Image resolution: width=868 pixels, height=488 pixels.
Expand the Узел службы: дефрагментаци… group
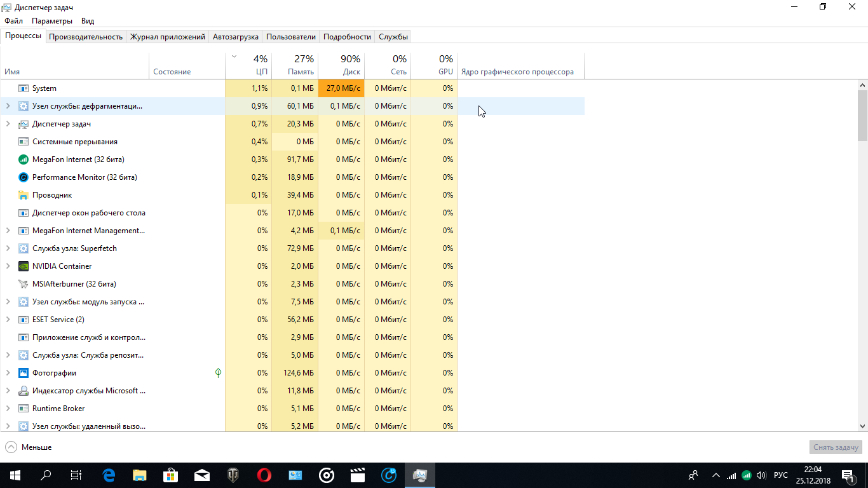click(x=8, y=106)
